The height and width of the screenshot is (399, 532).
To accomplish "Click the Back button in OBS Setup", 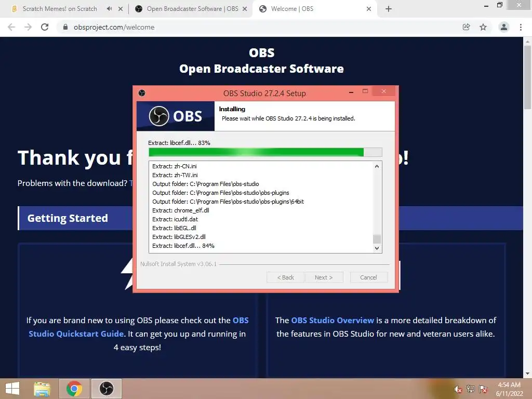I will tap(285, 277).
